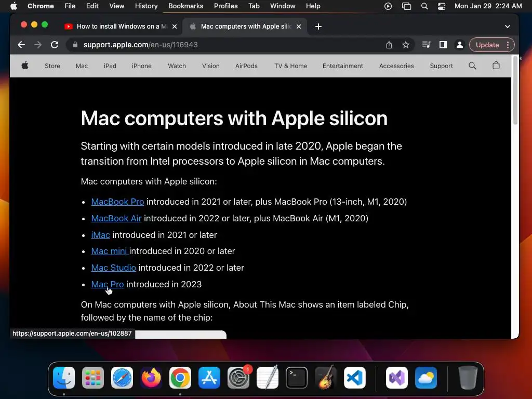Open the shopping bag icon

click(496, 65)
